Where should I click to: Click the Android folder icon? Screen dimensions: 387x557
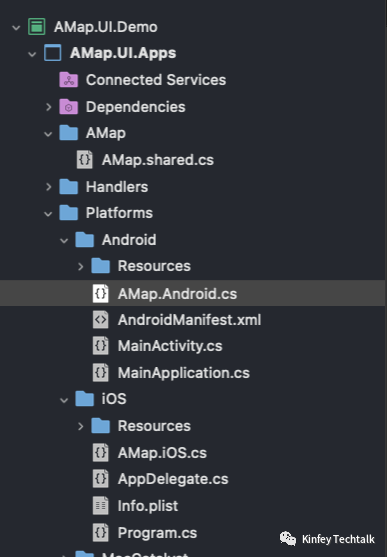point(85,239)
